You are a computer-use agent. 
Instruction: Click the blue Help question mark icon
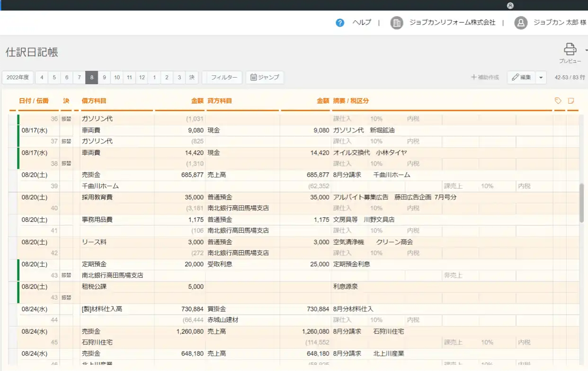click(340, 23)
